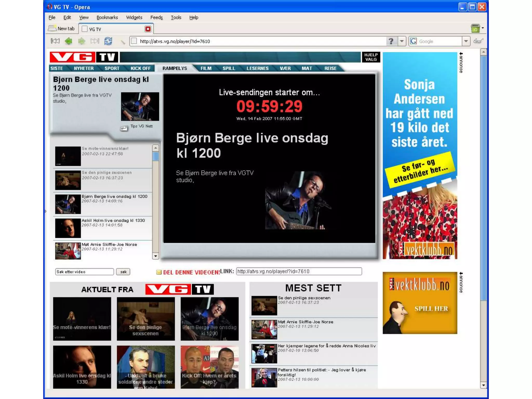Click the HJELP VALG button

coord(371,57)
